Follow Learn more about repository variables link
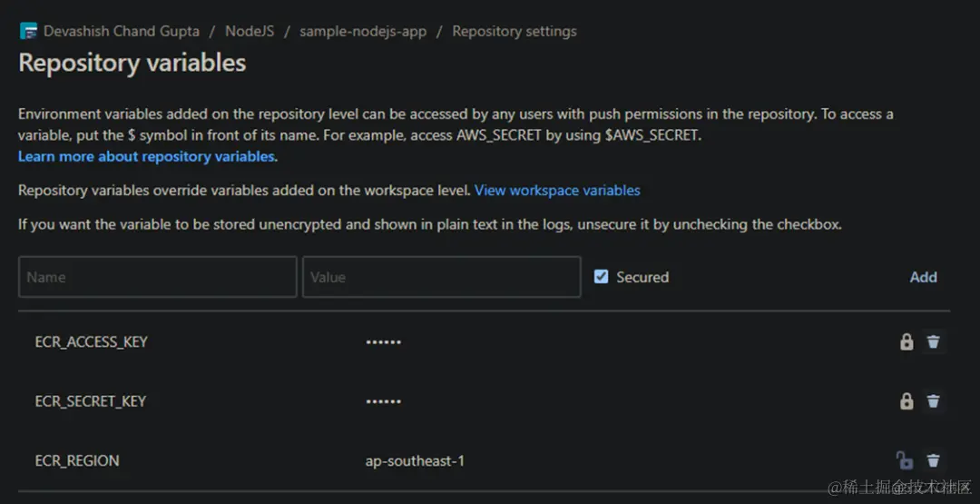The width and height of the screenshot is (980, 504). tap(146, 156)
